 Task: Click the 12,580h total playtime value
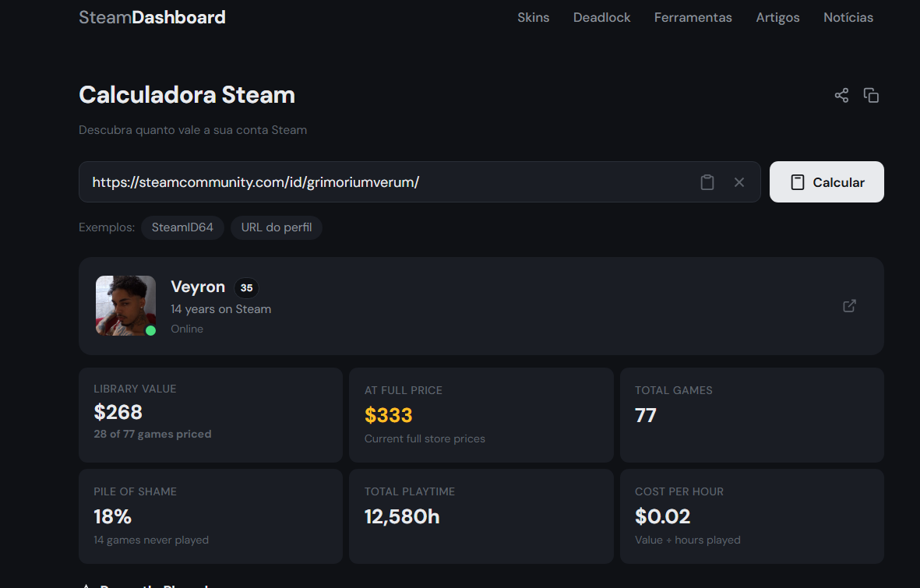[402, 517]
